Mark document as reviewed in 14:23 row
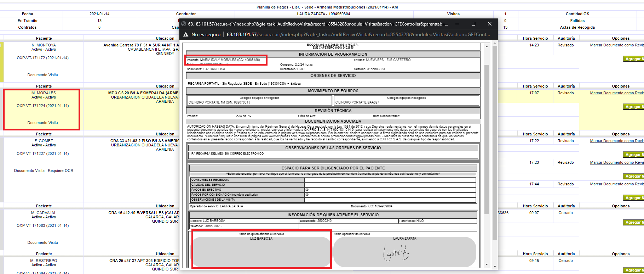 click(x=617, y=45)
